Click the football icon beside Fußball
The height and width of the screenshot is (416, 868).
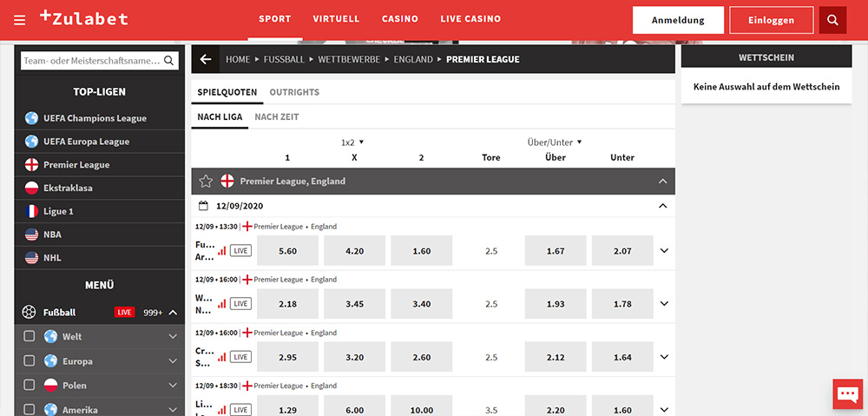coord(29,313)
